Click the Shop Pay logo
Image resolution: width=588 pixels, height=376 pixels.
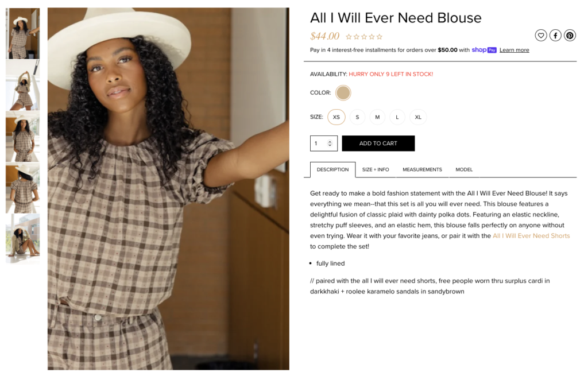click(x=483, y=50)
